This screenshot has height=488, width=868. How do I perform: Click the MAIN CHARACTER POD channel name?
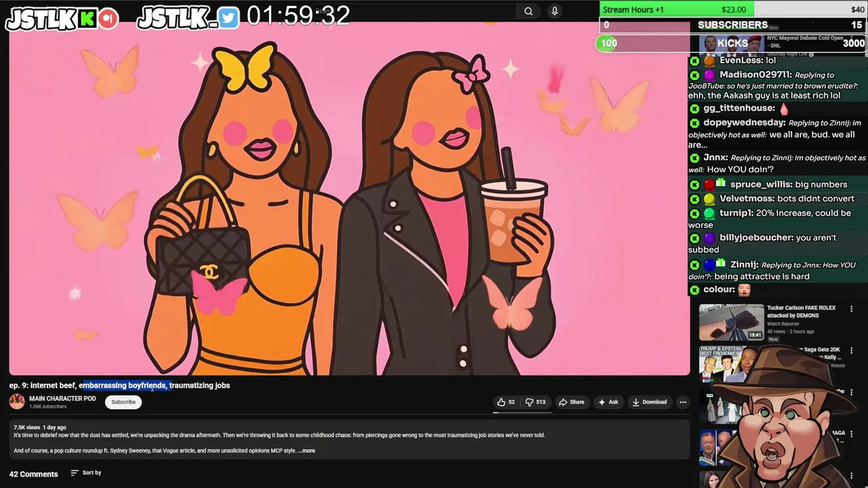[62, 399]
